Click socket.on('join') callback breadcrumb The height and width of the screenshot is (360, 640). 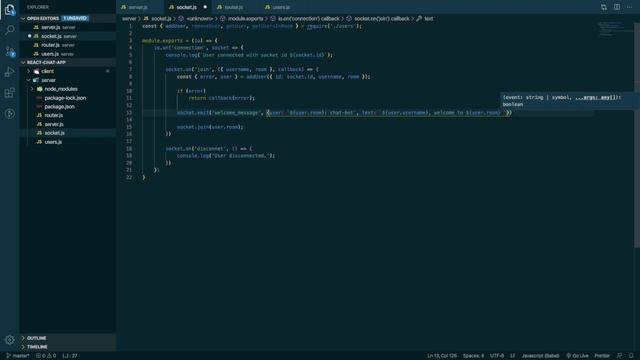[382, 18]
